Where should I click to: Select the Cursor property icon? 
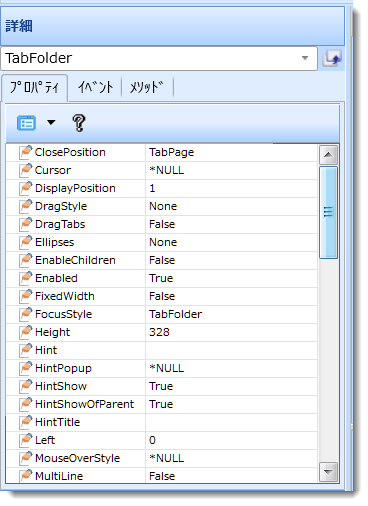26,170
